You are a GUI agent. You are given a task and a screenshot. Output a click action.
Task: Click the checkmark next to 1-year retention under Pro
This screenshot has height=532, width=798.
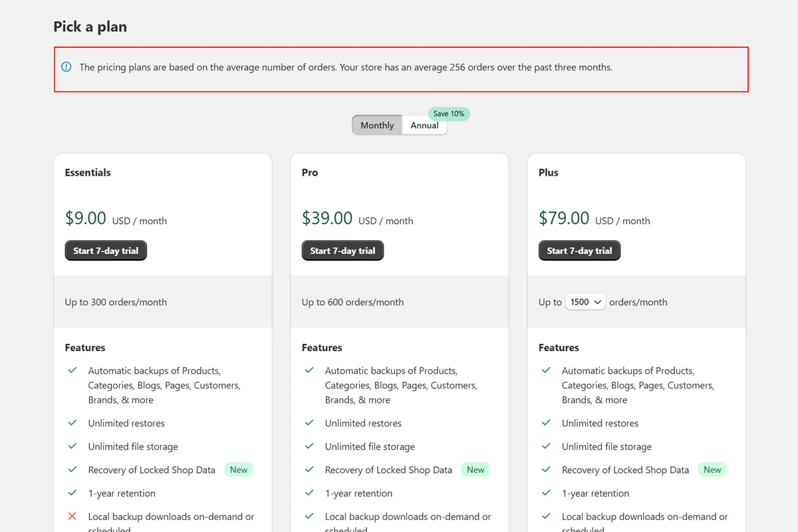(309, 493)
